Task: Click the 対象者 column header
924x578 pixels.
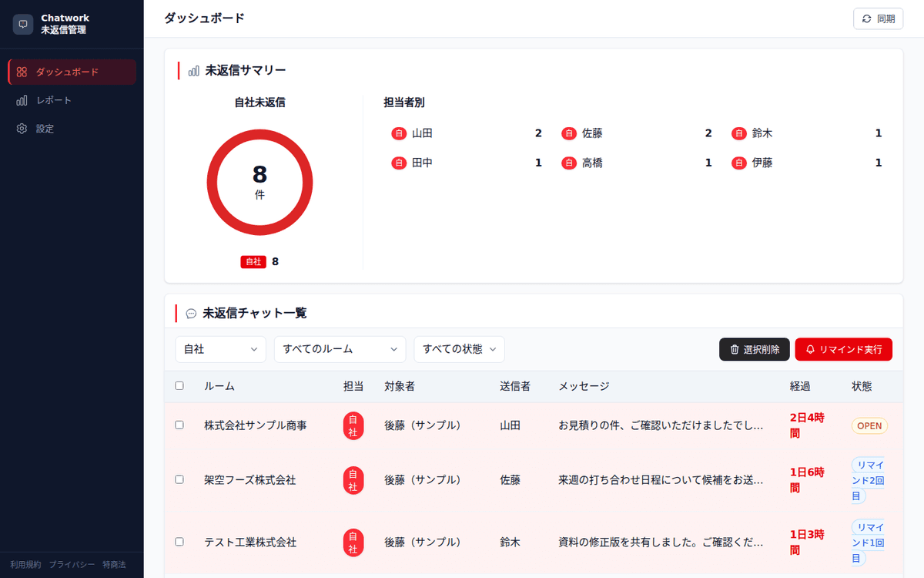Action: click(400, 386)
